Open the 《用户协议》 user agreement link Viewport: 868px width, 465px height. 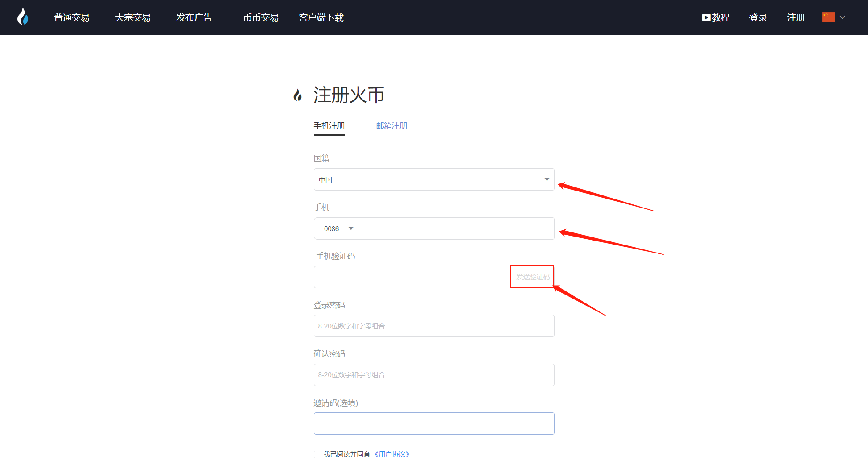click(x=392, y=454)
